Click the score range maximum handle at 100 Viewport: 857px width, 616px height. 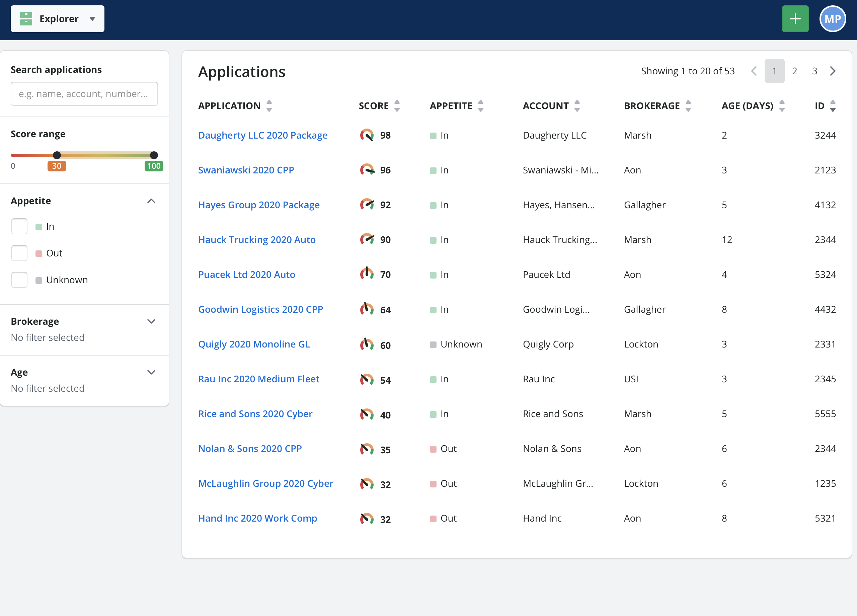coord(154,155)
